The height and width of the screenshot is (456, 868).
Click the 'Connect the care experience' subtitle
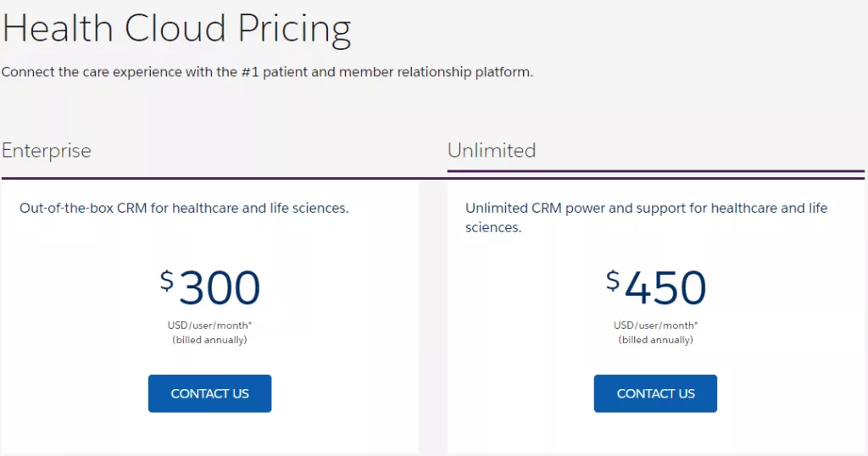click(x=267, y=72)
